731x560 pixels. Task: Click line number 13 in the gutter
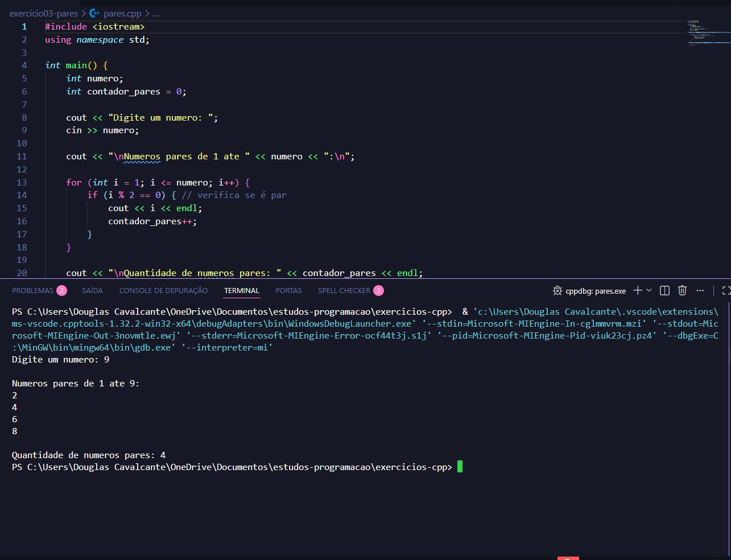click(22, 183)
